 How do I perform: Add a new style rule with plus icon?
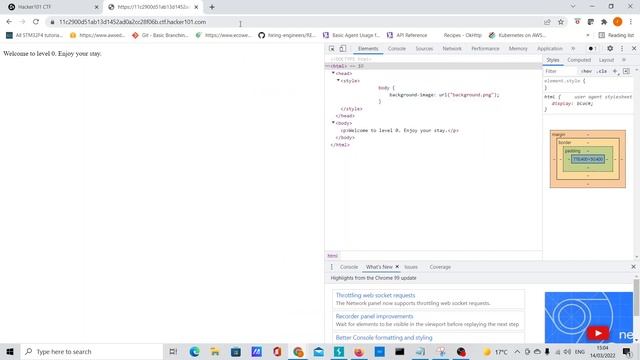click(615, 71)
